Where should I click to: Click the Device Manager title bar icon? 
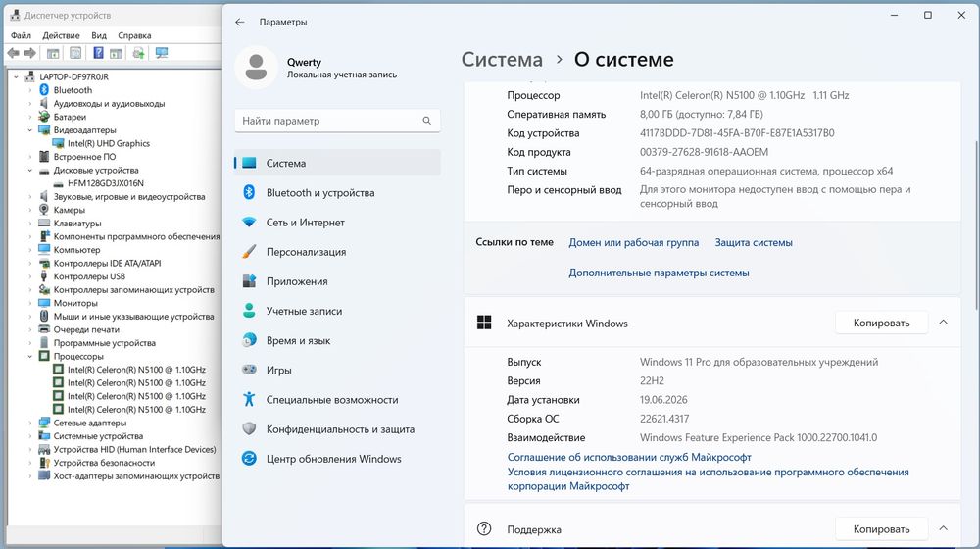point(15,15)
